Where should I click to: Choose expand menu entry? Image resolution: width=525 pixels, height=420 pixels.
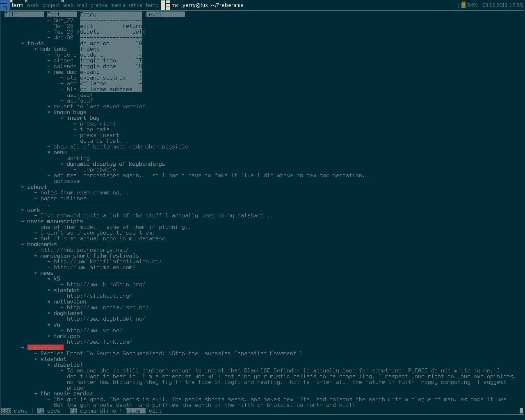(x=111, y=72)
